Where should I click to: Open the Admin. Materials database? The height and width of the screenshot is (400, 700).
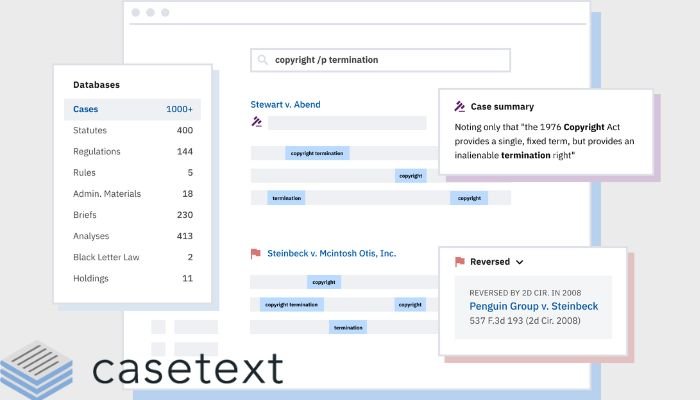point(133,194)
